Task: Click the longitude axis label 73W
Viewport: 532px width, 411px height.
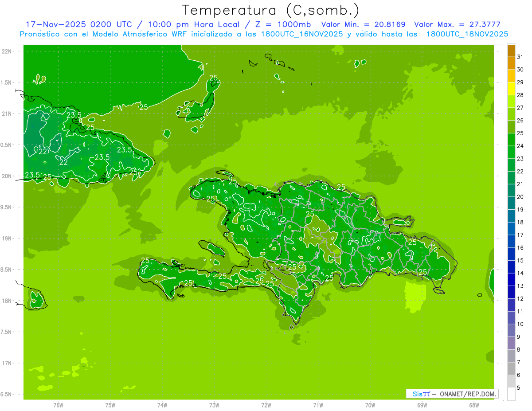Action: click(x=214, y=405)
